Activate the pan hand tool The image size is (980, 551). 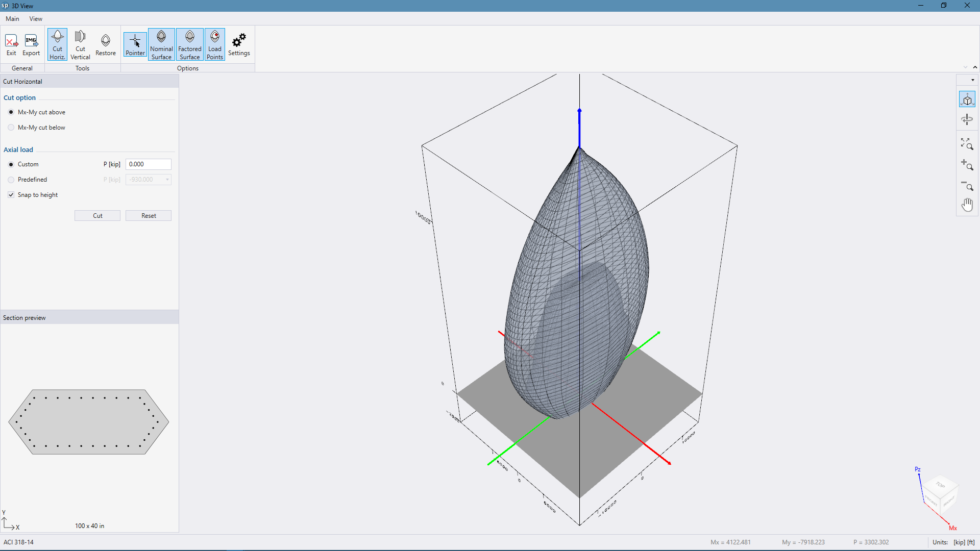pos(967,205)
